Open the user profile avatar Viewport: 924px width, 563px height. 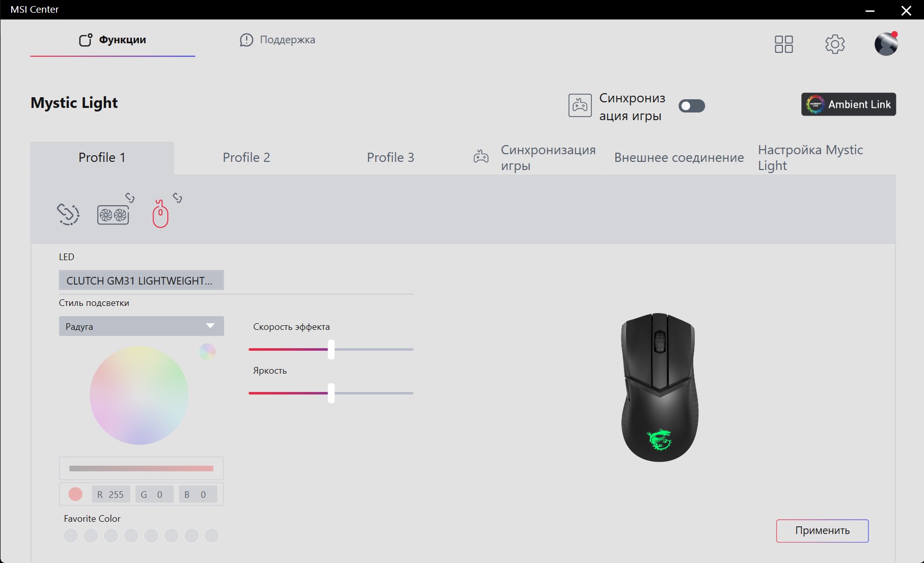coord(886,44)
